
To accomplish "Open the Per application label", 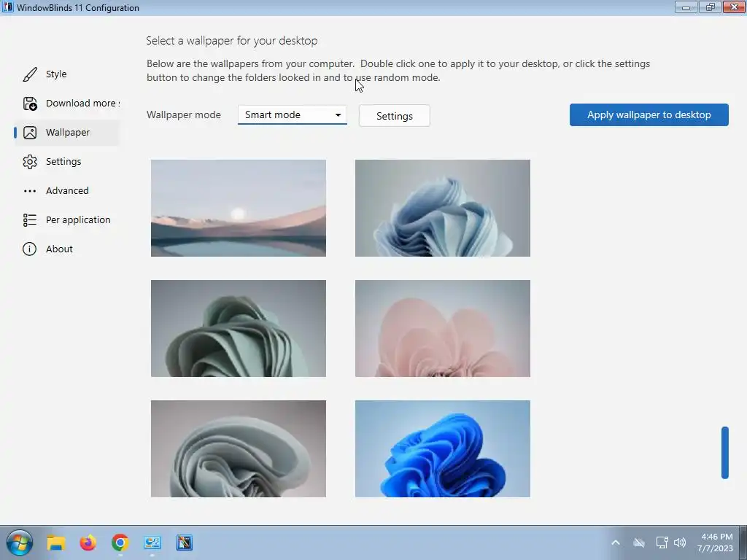I will click(x=78, y=220).
